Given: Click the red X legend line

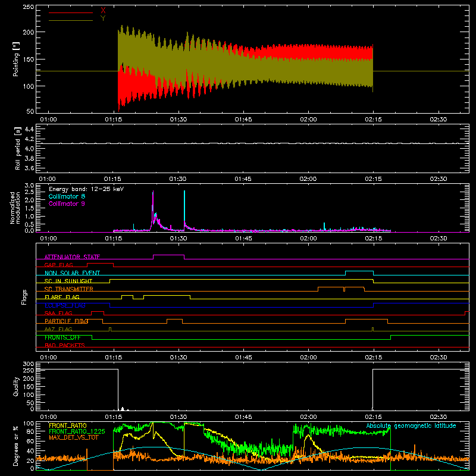Looking at the screenshot, I should click(71, 12).
